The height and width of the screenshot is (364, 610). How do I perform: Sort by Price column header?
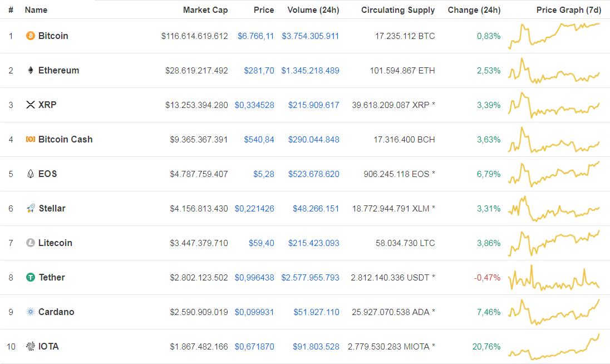(x=264, y=10)
